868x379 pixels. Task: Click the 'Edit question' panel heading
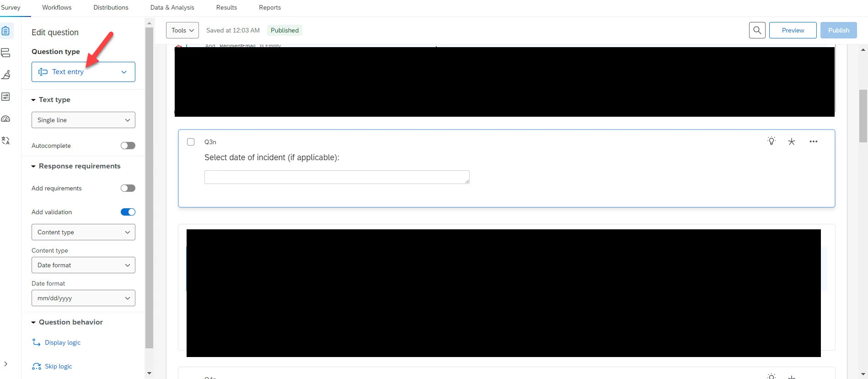(55, 32)
